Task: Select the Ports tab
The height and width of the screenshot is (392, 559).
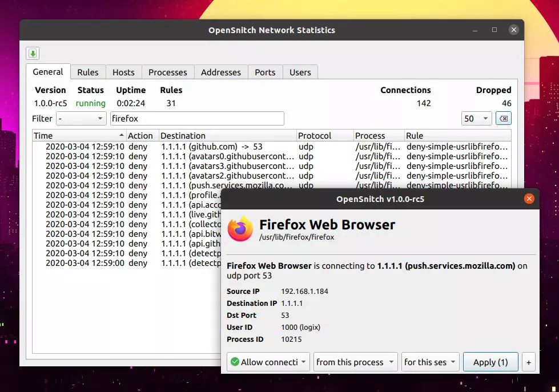Action: 265,72
